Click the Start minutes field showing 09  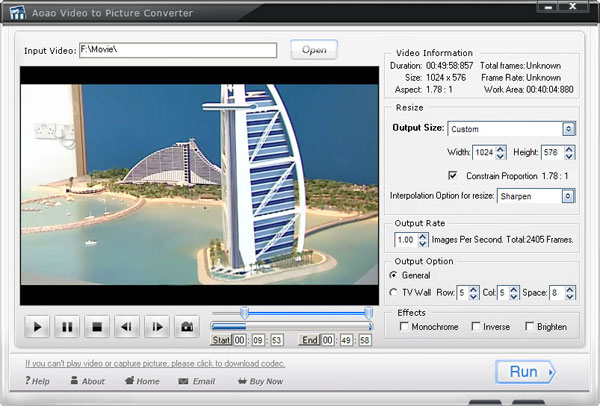[x=258, y=340]
